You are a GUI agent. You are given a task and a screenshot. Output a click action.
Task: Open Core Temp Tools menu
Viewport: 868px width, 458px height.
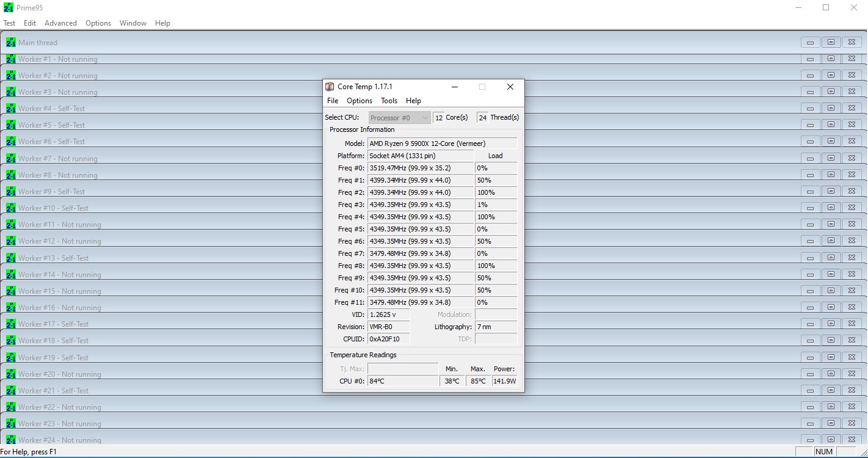389,101
